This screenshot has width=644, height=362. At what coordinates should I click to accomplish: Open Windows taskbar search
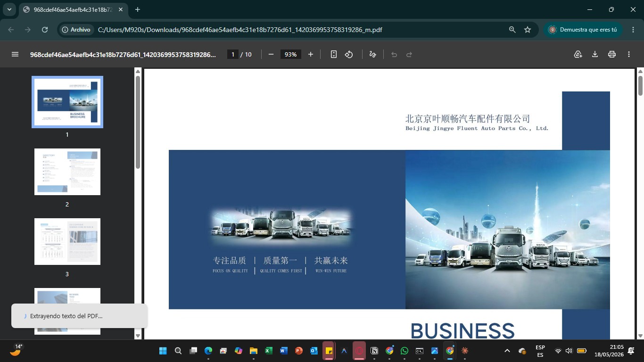178,351
